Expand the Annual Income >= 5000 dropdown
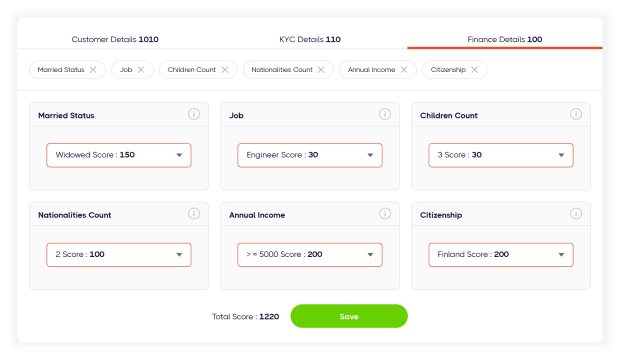This screenshot has height=360, width=620. [310, 255]
